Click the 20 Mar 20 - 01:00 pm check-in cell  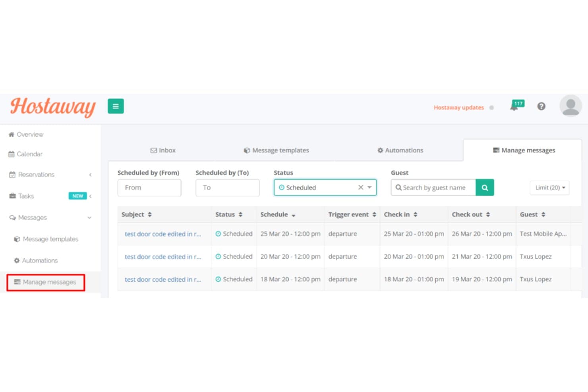tap(414, 257)
